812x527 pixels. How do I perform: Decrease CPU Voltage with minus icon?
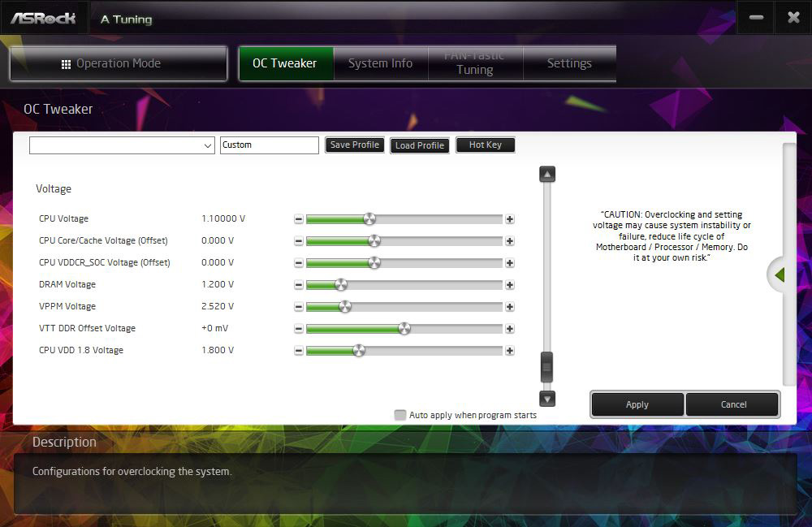298,219
